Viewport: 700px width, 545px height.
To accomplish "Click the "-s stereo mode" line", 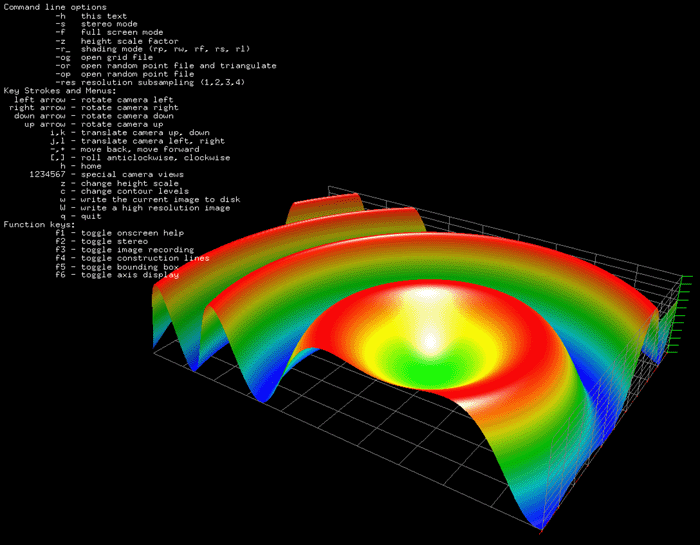I will pos(96,24).
